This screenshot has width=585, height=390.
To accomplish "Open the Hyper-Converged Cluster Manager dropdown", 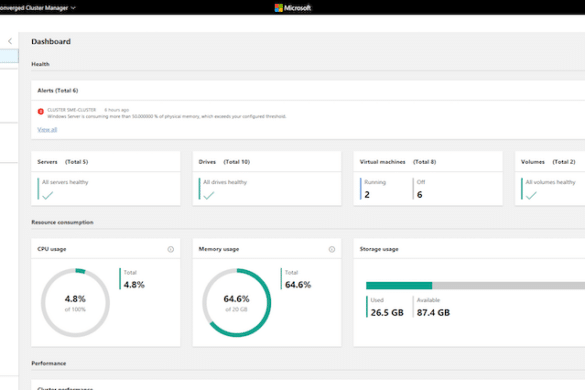I will (37, 7).
